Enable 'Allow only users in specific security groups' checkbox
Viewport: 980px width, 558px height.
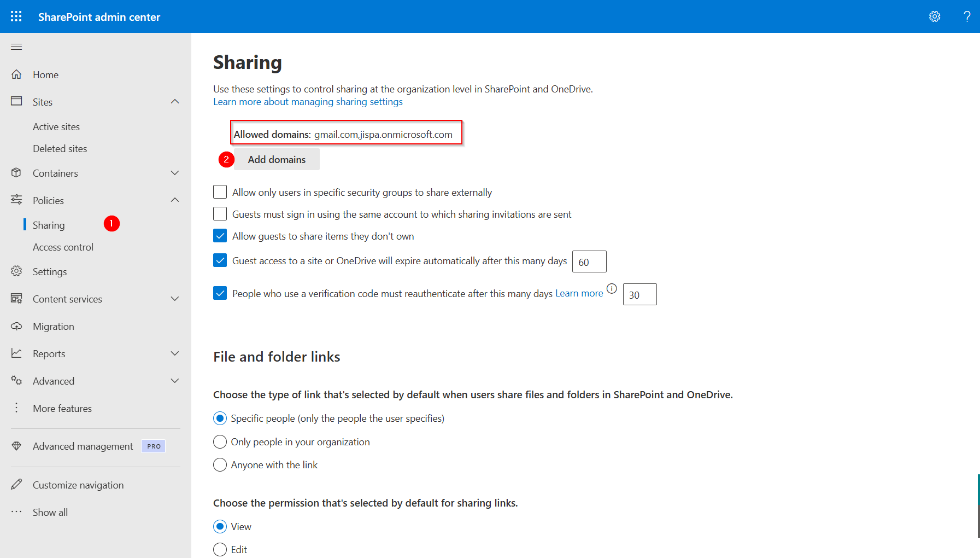[220, 191]
